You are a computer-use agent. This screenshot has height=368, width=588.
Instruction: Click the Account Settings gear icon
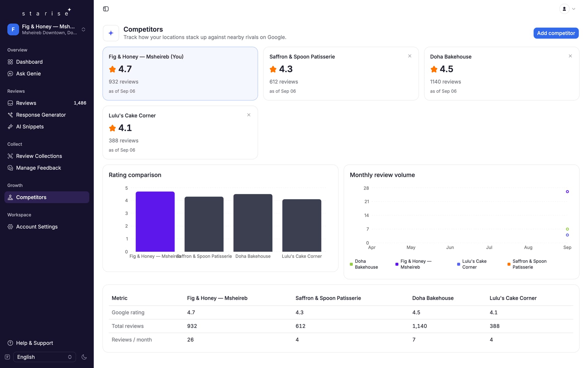click(10, 227)
